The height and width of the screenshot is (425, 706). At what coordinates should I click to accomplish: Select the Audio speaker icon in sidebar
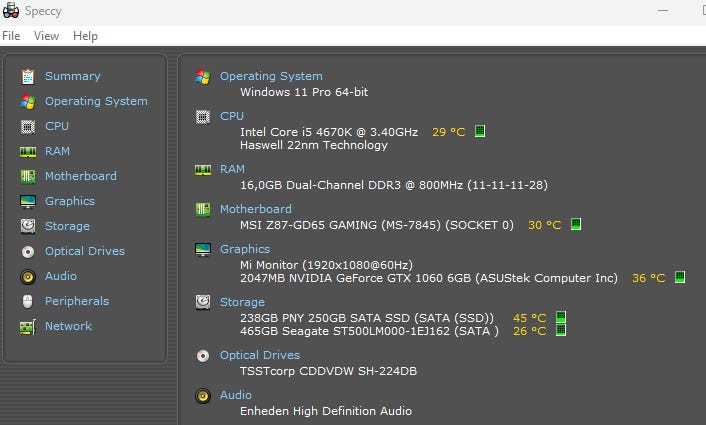(28, 276)
